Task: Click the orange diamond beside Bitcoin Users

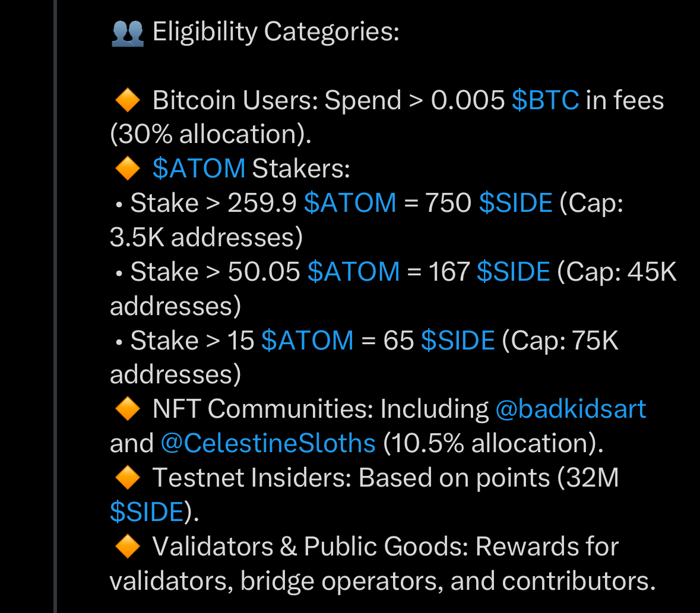Action: [127, 100]
